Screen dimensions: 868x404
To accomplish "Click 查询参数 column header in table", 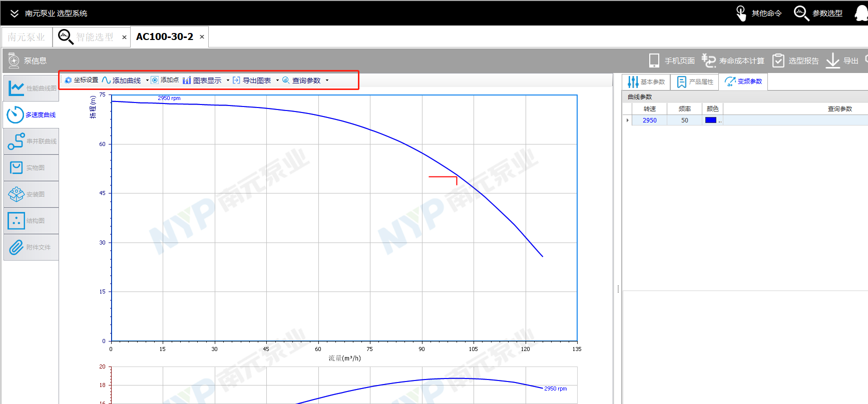I will [x=839, y=108].
